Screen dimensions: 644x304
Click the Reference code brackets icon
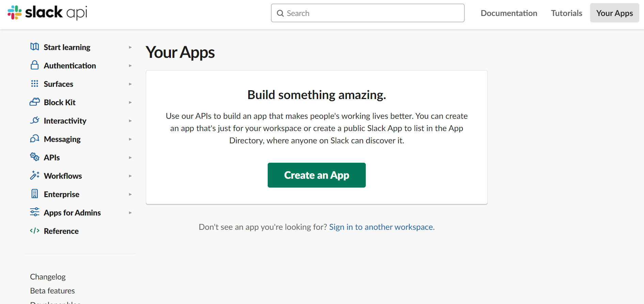tap(35, 230)
